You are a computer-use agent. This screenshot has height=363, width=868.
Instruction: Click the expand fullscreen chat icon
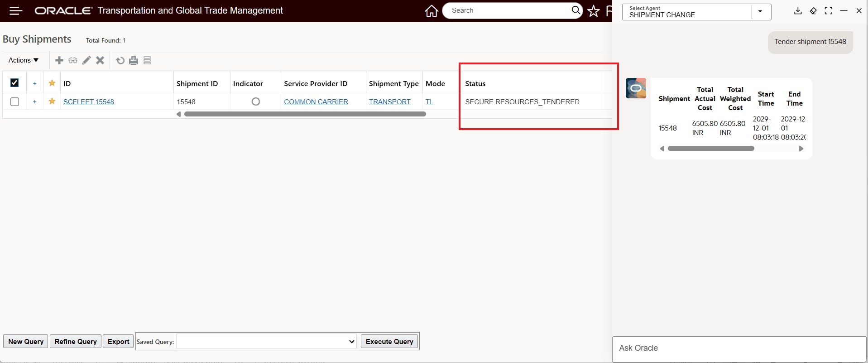[829, 10]
